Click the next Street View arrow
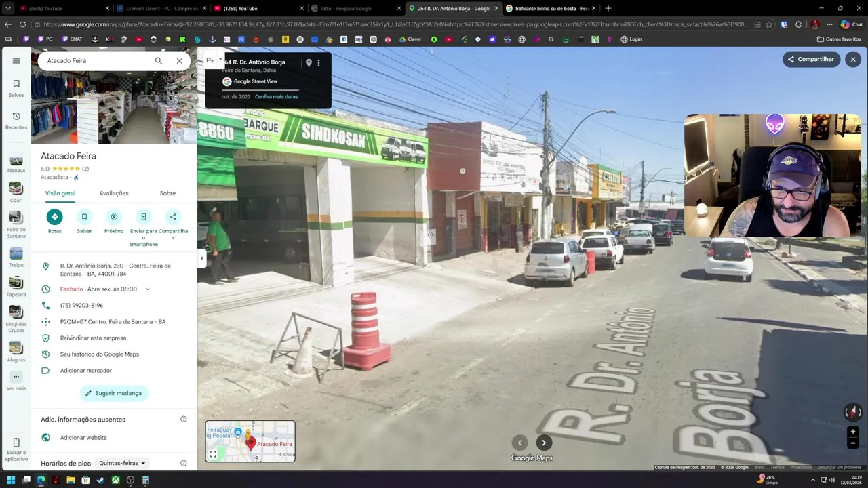868x488 pixels. (544, 443)
